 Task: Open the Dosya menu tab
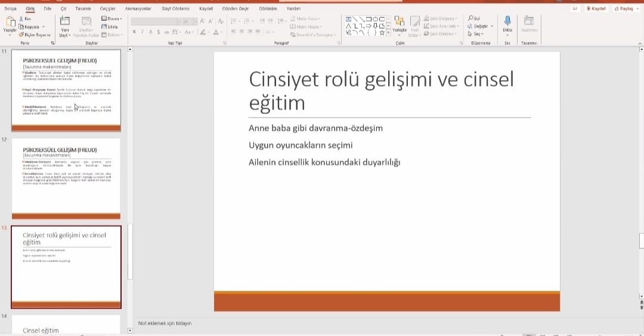[x=10, y=8]
